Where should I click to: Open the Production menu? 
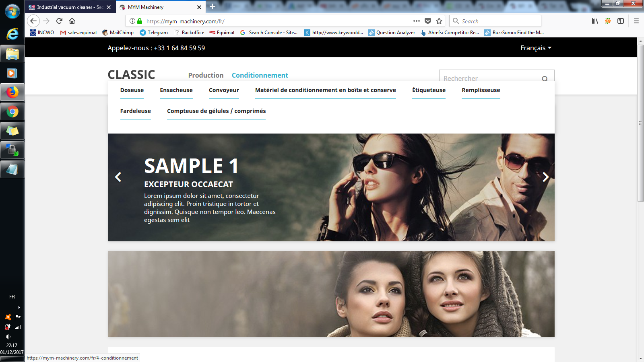coord(206,75)
